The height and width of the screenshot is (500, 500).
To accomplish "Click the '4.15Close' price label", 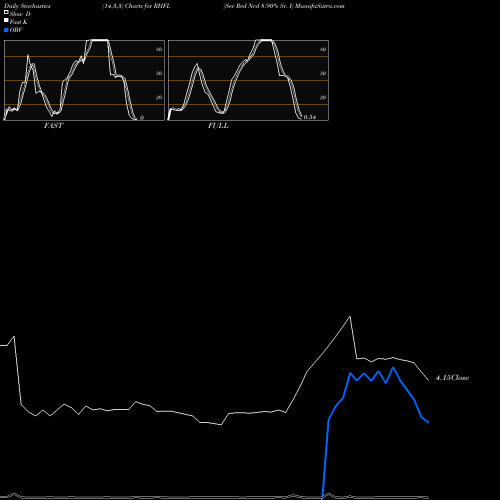I will (x=452, y=378).
